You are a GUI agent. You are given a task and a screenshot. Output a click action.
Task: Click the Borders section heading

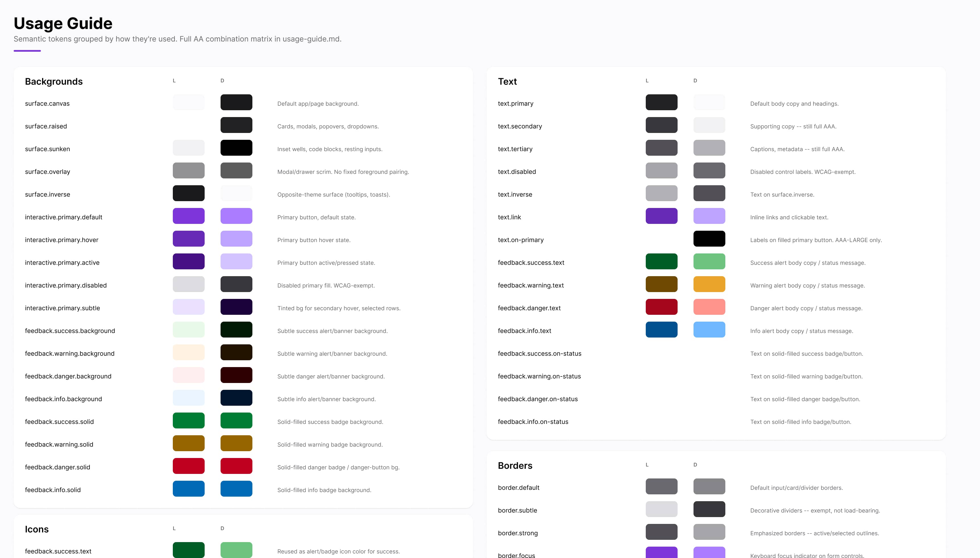click(x=515, y=466)
